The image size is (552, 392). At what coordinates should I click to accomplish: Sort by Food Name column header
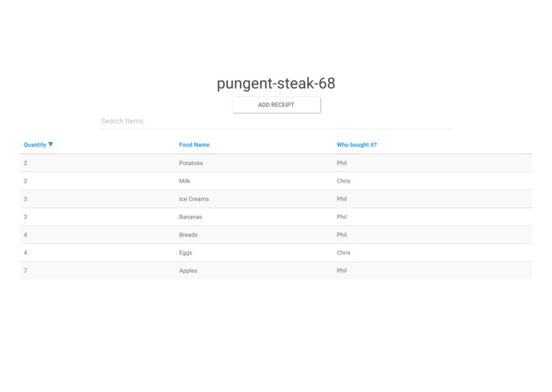(195, 144)
